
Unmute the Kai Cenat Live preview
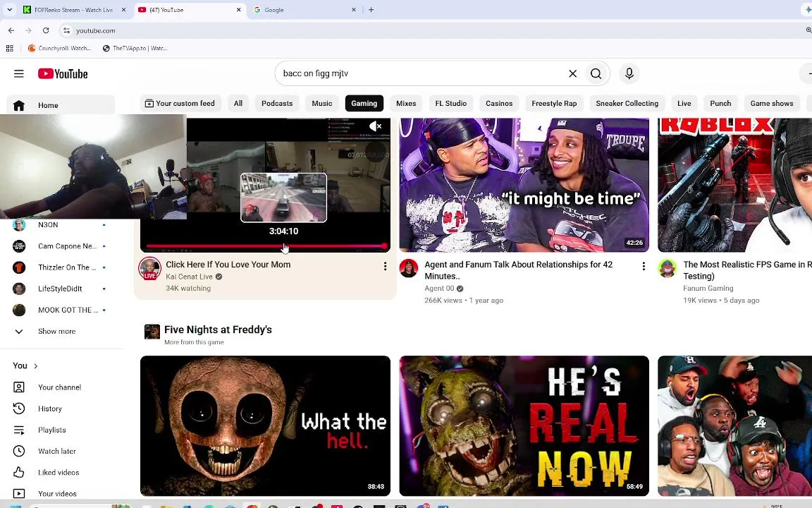376,126
